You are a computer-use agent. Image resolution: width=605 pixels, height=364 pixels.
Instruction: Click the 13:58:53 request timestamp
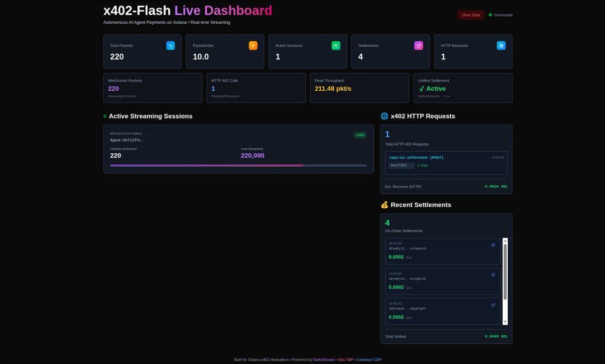pos(498,157)
